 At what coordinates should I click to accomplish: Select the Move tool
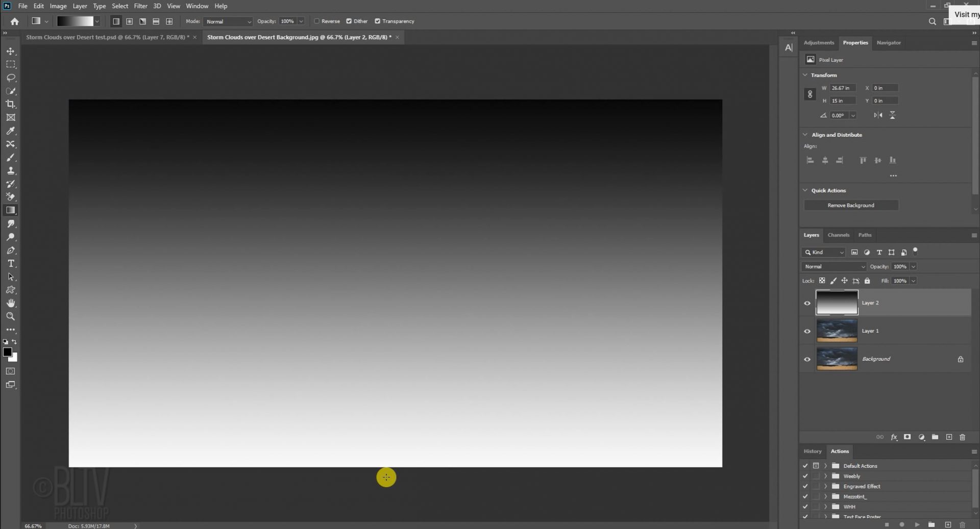[x=11, y=51]
